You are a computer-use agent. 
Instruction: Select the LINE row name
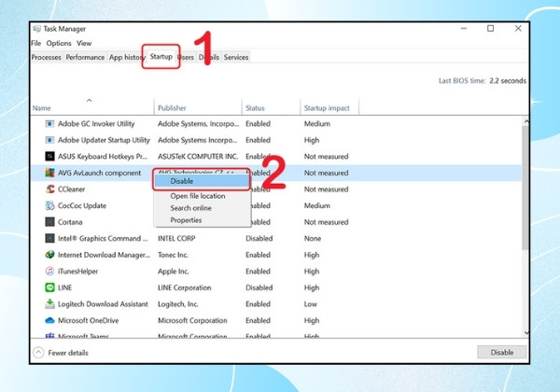[x=65, y=287]
